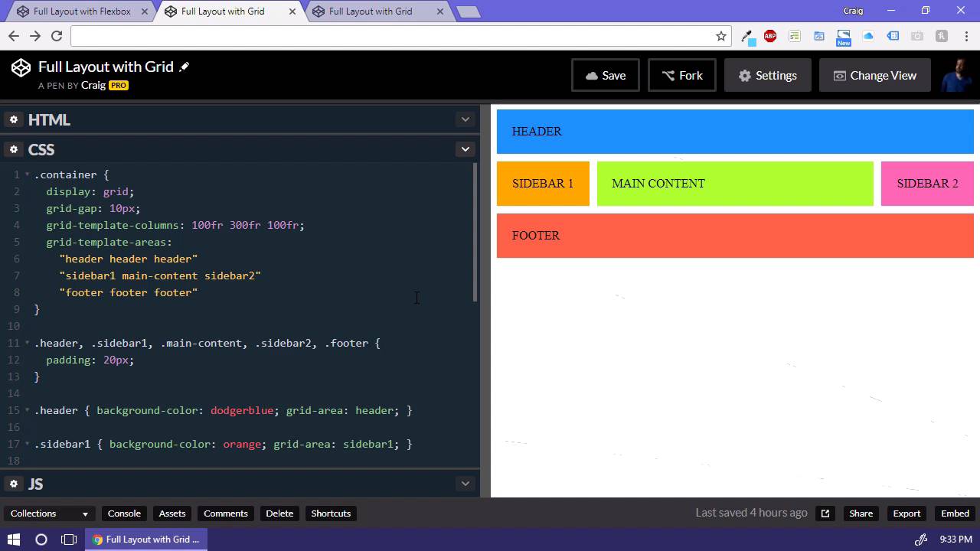Click the Embed button
The image size is (980, 551).
[955, 514]
